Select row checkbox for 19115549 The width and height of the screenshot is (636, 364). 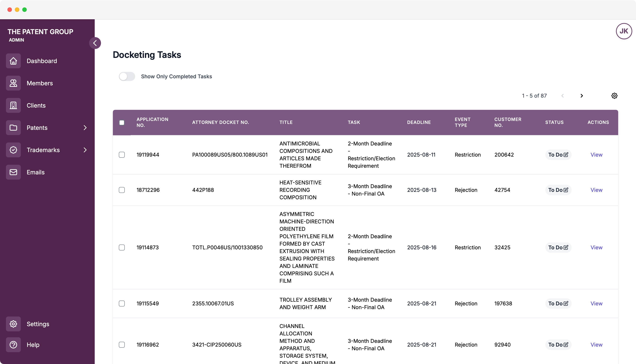pyautogui.click(x=122, y=303)
